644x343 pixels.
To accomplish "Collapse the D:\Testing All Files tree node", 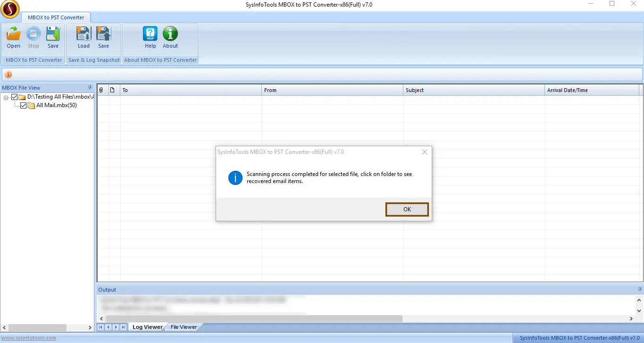I will tap(6, 97).
